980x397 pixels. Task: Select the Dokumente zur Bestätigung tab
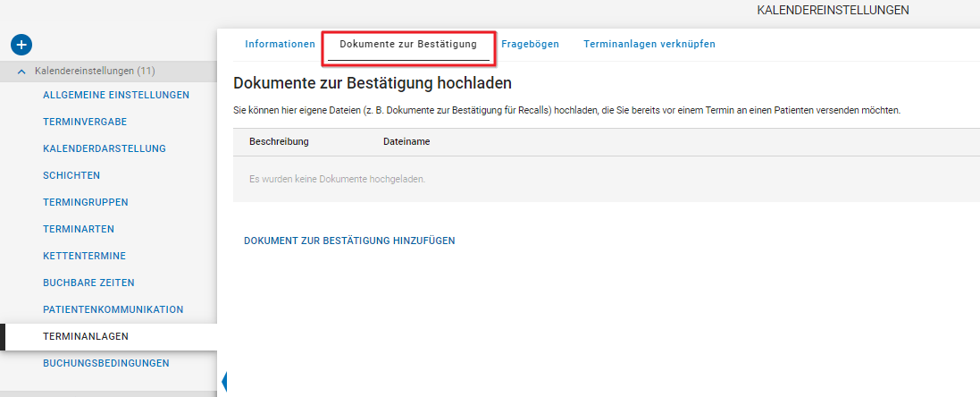[x=408, y=44]
